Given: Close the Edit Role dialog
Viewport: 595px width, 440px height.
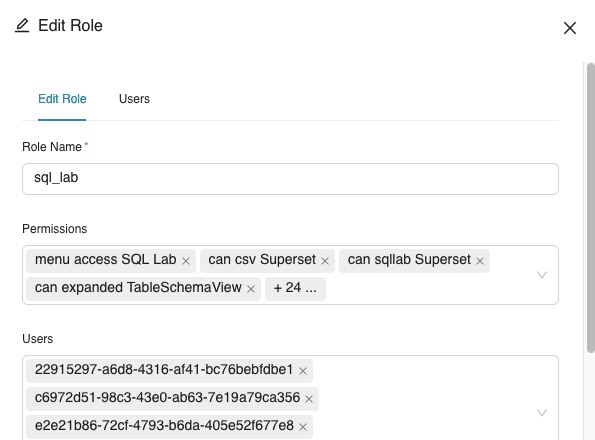Looking at the screenshot, I should point(570,28).
